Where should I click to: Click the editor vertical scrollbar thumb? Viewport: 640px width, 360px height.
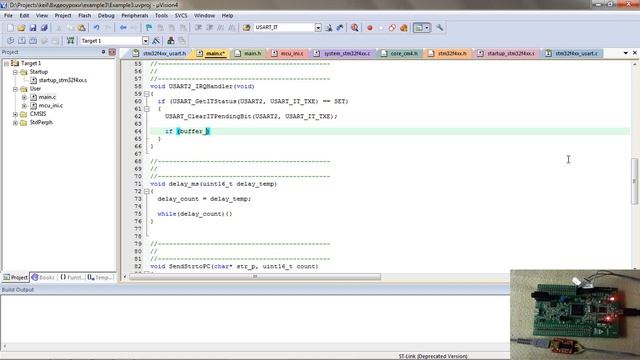tap(634, 181)
